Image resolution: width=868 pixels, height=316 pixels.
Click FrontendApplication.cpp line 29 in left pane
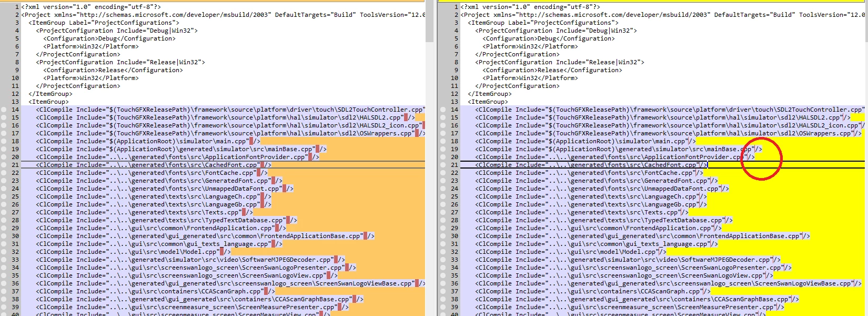click(x=161, y=228)
